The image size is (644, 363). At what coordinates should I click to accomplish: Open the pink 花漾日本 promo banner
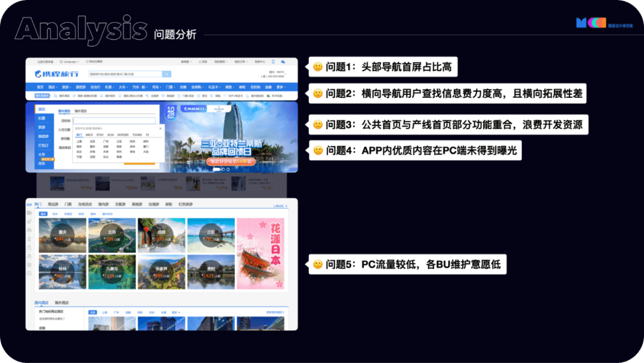pyautogui.click(x=261, y=253)
